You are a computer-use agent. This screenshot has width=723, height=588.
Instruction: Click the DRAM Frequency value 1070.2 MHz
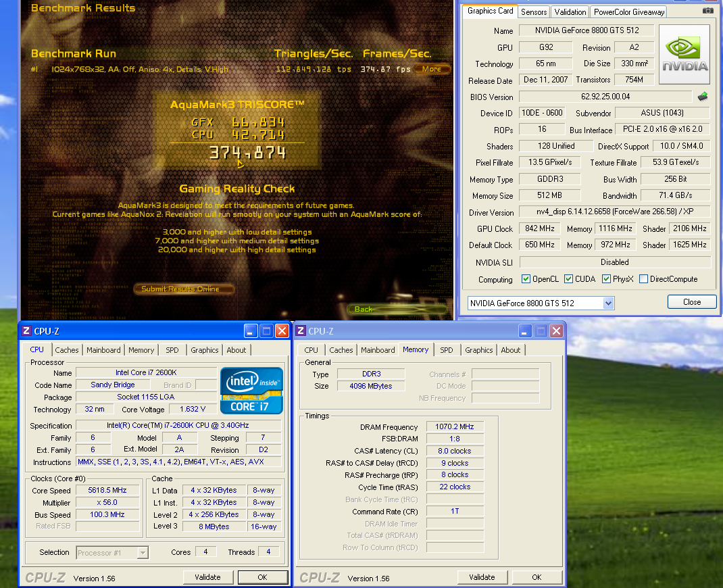(455, 426)
